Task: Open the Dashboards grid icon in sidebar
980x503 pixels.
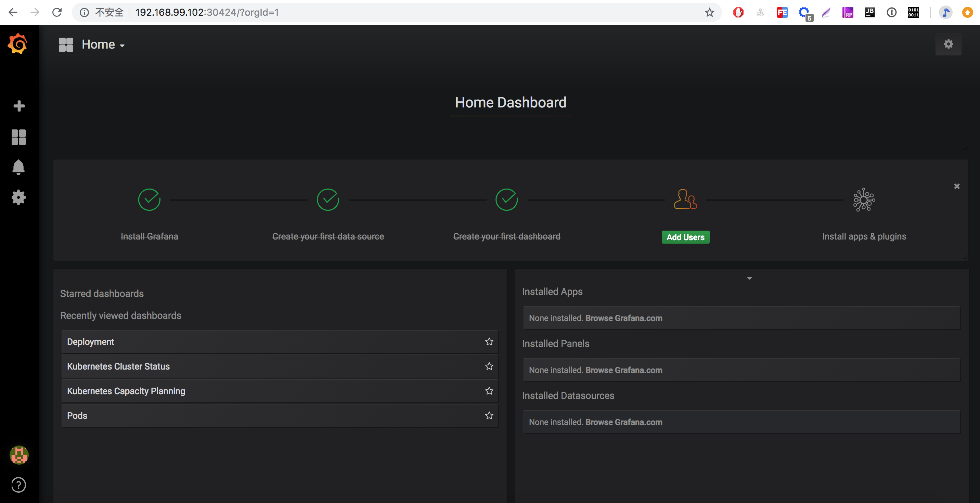Action: (x=18, y=137)
